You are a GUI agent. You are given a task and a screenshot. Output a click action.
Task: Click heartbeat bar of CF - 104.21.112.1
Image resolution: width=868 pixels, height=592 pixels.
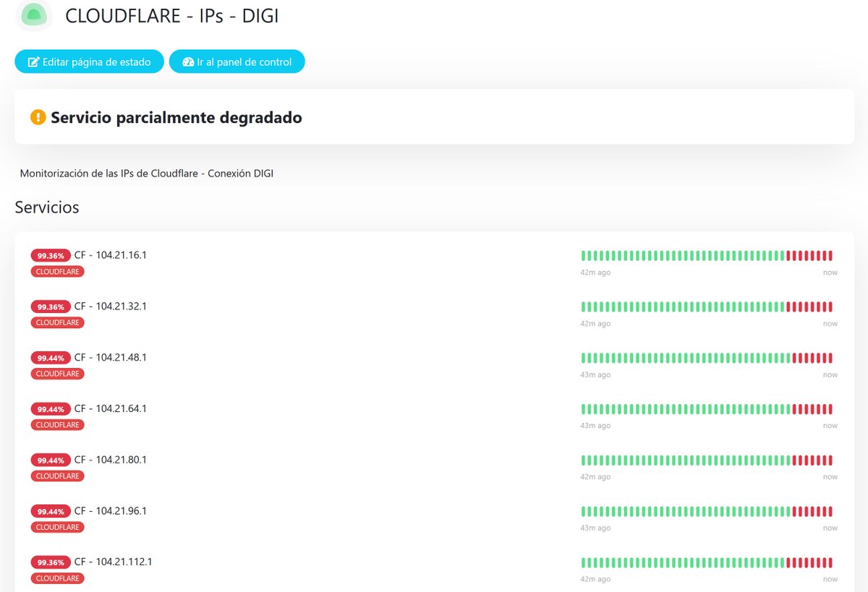(707, 562)
